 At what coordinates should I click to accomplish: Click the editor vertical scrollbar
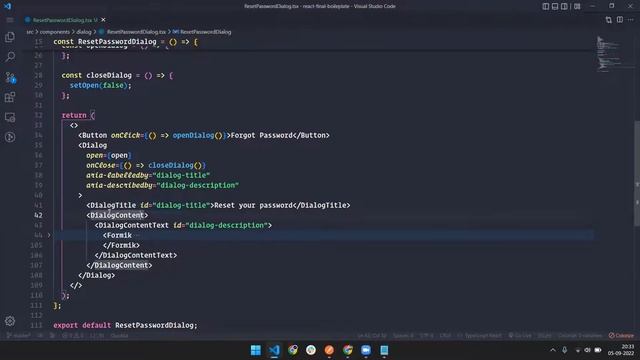[637, 173]
